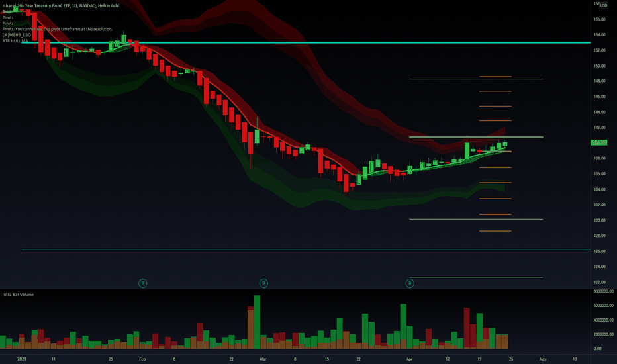The image size is (617, 364).
Task: Select the Intra-bar Volume indicator label
Action: [x=18, y=295]
